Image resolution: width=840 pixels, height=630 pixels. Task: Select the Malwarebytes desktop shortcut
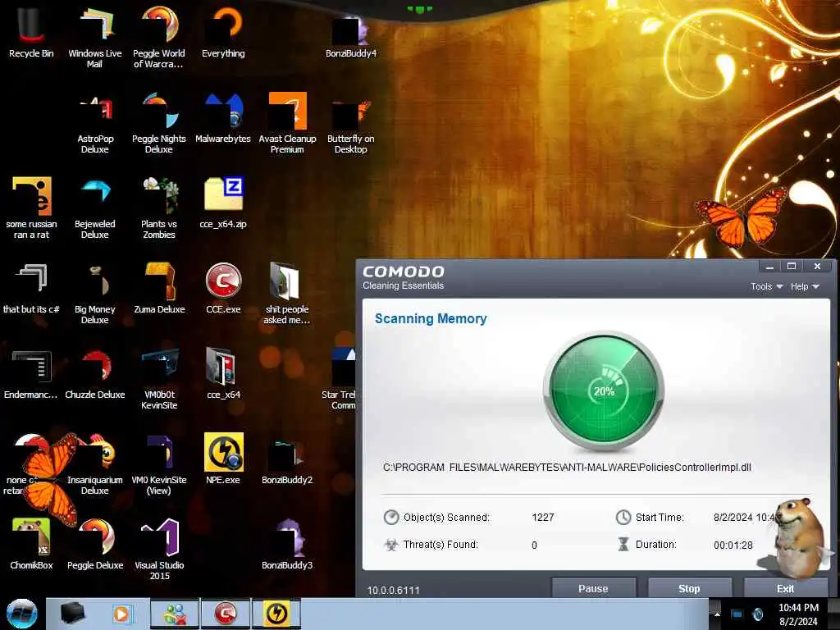click(x=223, y=118)
